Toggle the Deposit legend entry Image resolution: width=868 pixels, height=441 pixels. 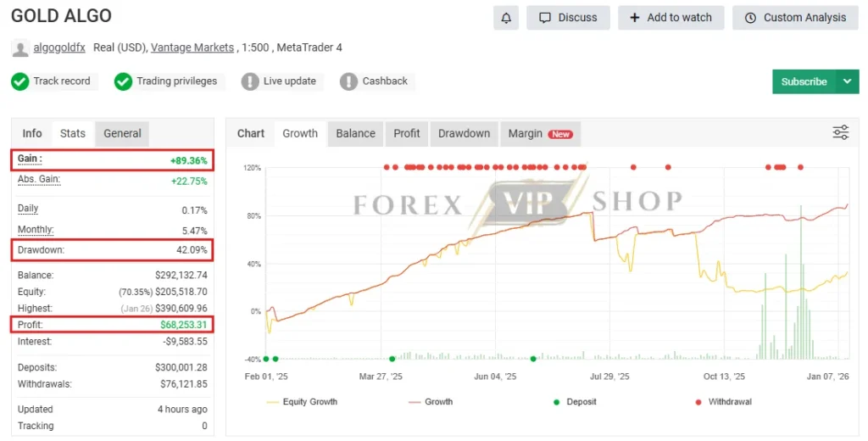point(575,402)
